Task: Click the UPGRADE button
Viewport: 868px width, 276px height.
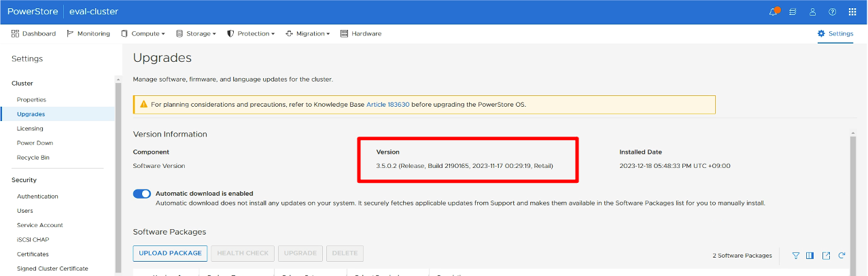Action: pyautogui.click(x=300, y=254)
